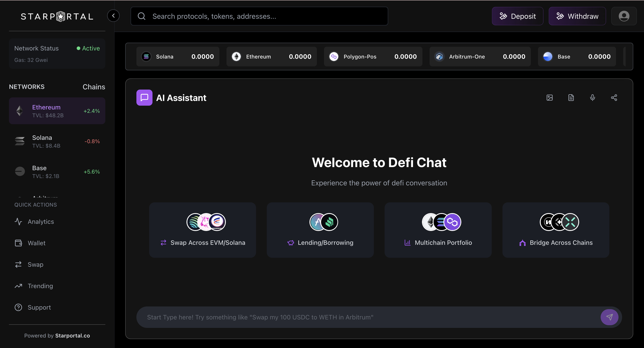644x348 pixels.
Task: Click the Starportal logo
Action: click(57, 17)
